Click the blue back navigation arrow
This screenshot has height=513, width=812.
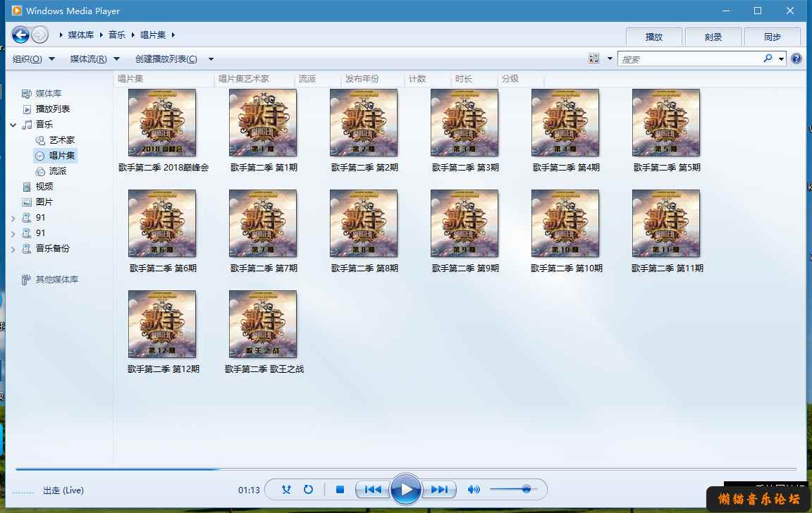point(20,35)
